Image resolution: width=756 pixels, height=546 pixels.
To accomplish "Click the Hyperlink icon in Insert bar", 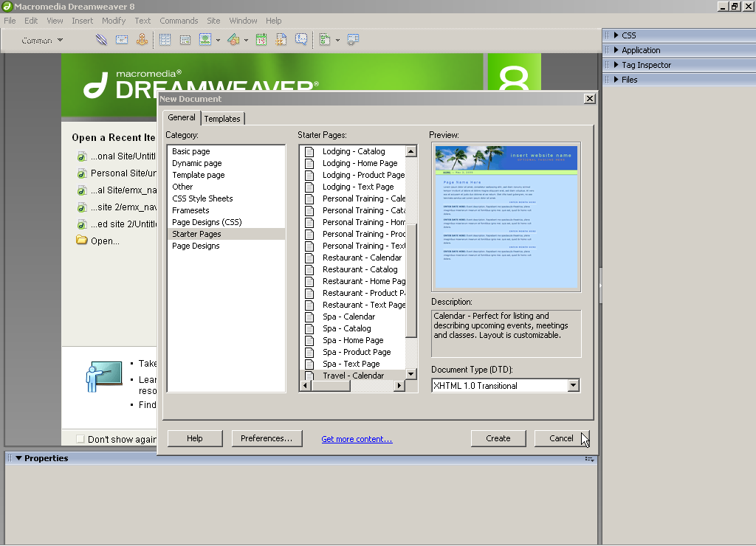I will (102, 40).
